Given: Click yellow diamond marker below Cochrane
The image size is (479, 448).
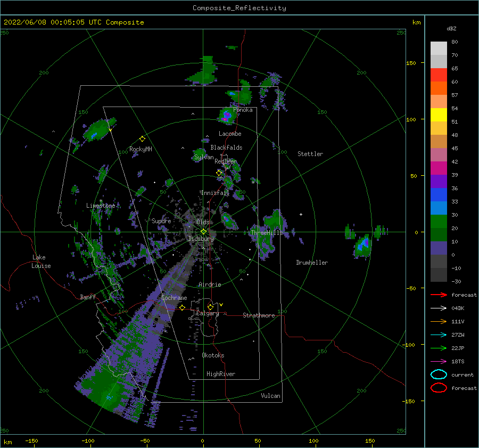Looking at the screenshot, I should coord(182,308).
